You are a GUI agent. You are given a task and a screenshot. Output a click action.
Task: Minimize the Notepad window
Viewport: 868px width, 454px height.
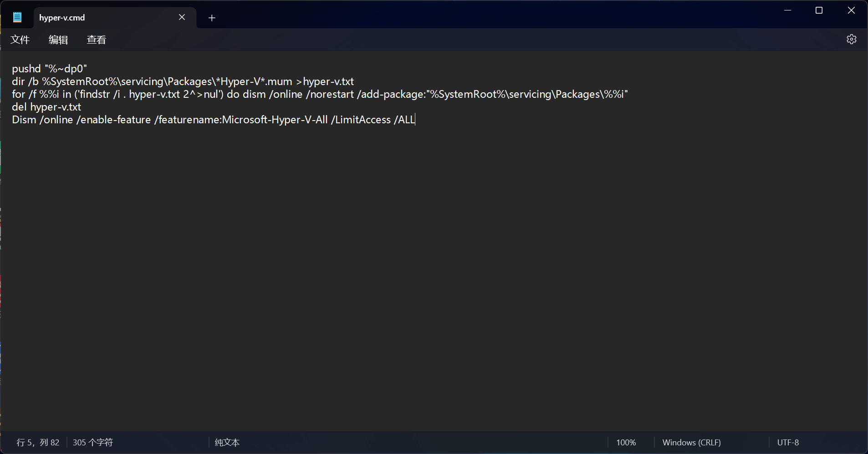[787, 10]
